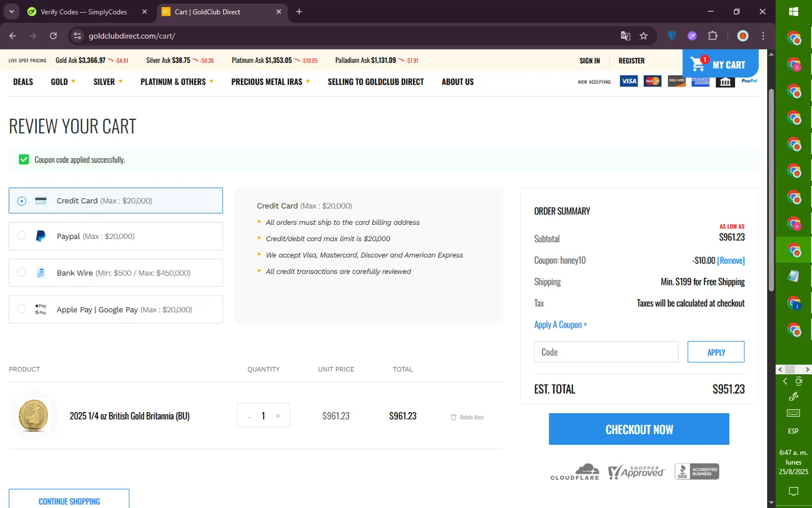Open the Windows notification center
Screen dimensions: 812x508
click(x=794, y=492)
